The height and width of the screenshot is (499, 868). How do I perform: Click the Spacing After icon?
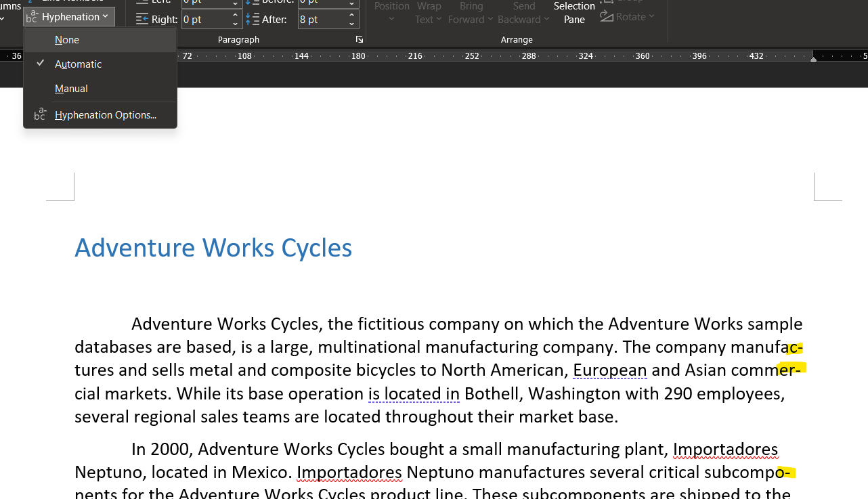(x=253, y=20)
